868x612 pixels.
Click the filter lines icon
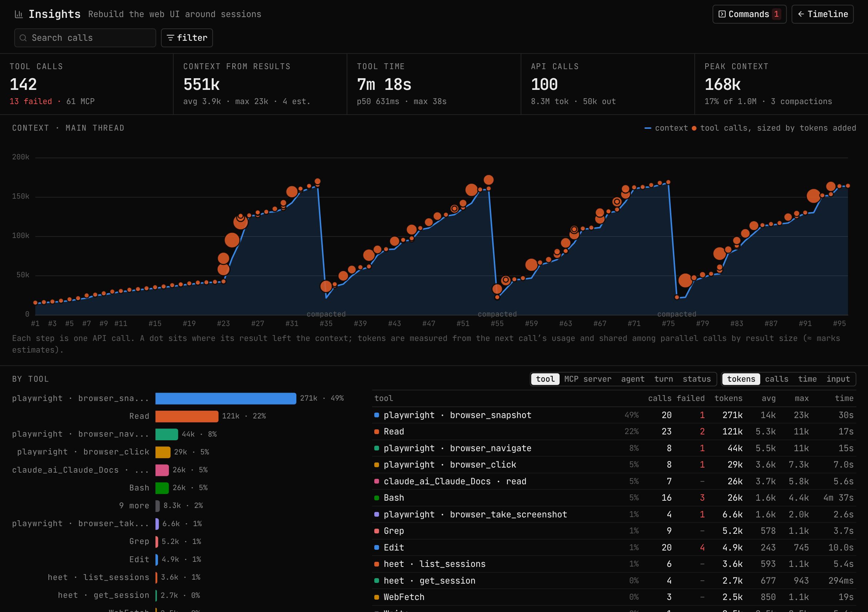[170, 38]
